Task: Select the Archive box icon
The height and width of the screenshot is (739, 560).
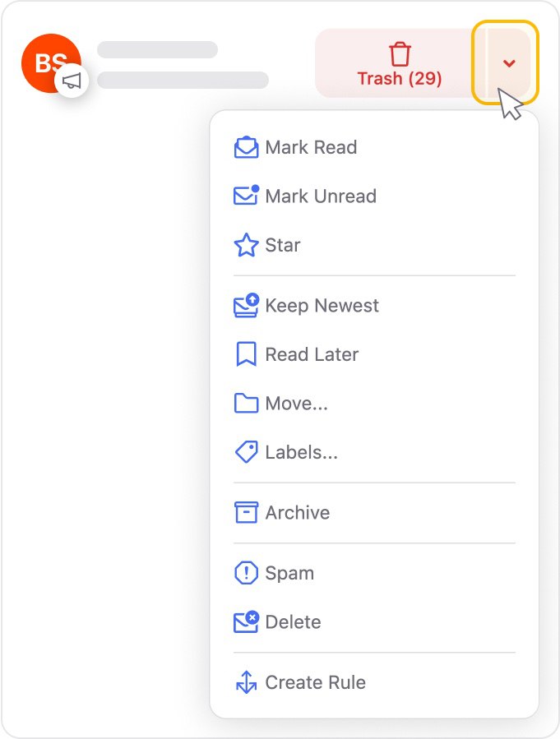Action: tap(246, 512)
